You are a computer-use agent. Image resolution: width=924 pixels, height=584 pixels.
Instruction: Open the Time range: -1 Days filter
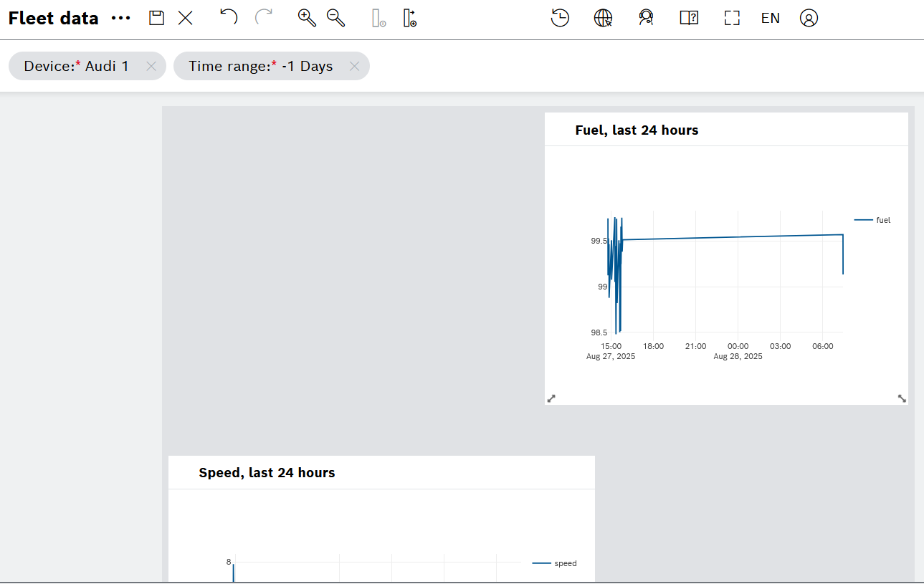261,66
